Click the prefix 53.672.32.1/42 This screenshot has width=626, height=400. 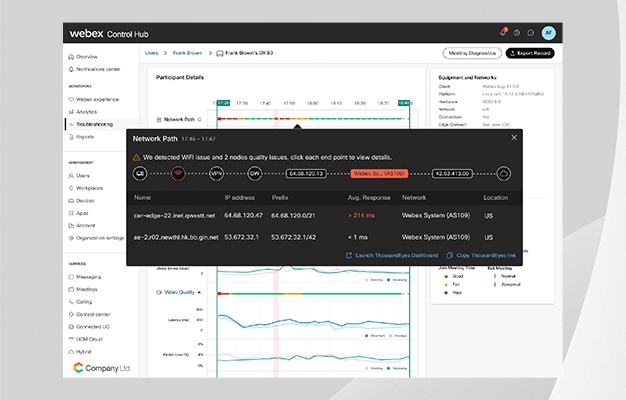click(x=293, y=237)
